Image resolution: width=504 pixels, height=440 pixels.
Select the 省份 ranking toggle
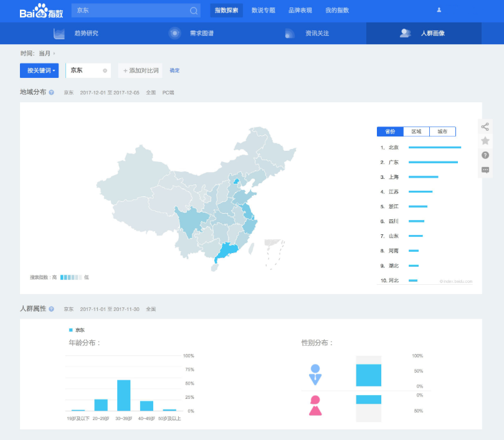click(x=390, y=132)
